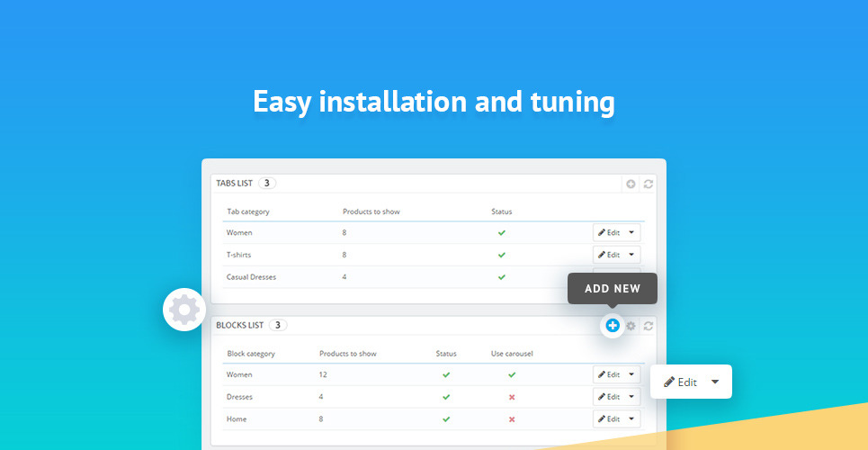
Task: Click the pencil icon in the enlarged Edit callout
Action: pyautogui.click(x=669, y=382)
